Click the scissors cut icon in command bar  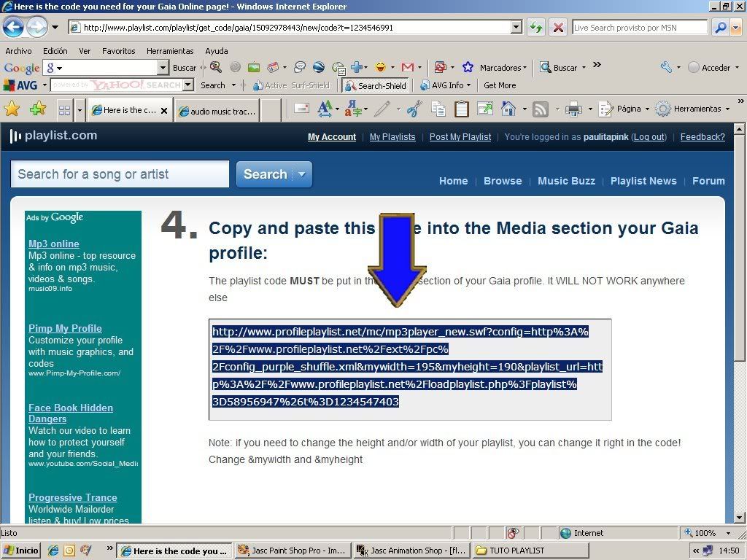(414, 109)
